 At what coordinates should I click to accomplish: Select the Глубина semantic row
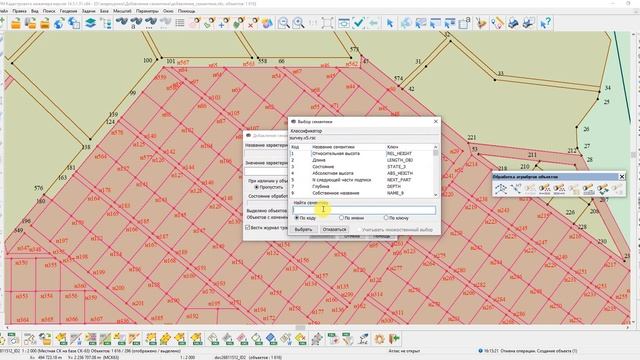[x=361, y=186]
